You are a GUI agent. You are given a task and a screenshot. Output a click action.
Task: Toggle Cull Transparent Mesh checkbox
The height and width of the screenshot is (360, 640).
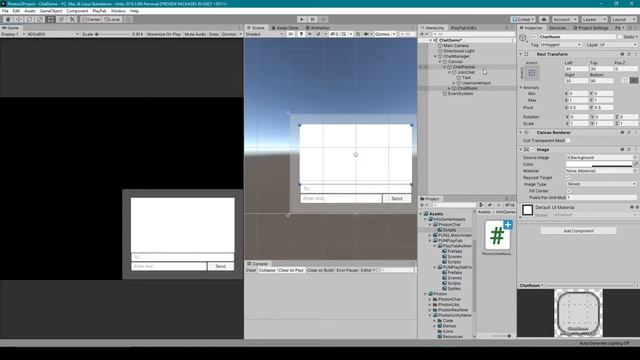click(568, 140)
